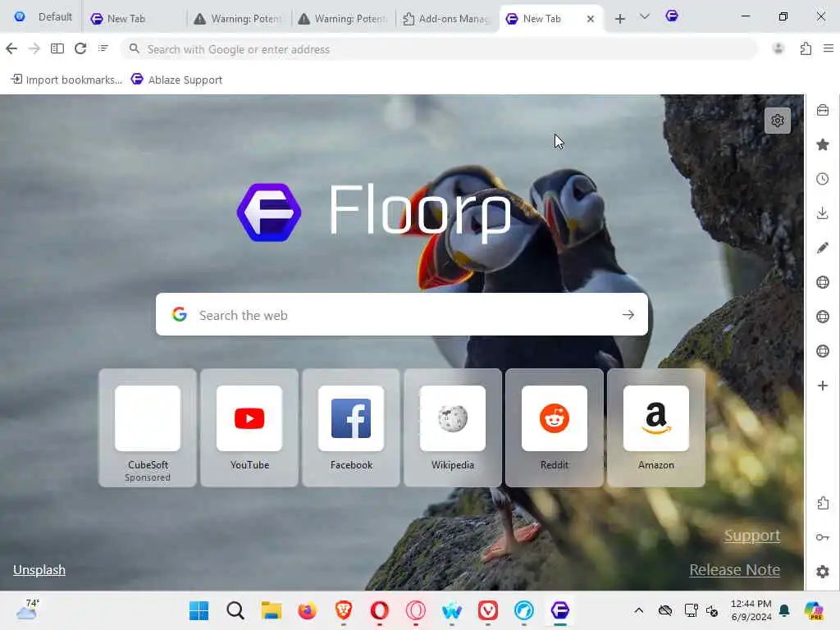Open the tab list icon beside reload

103,48
